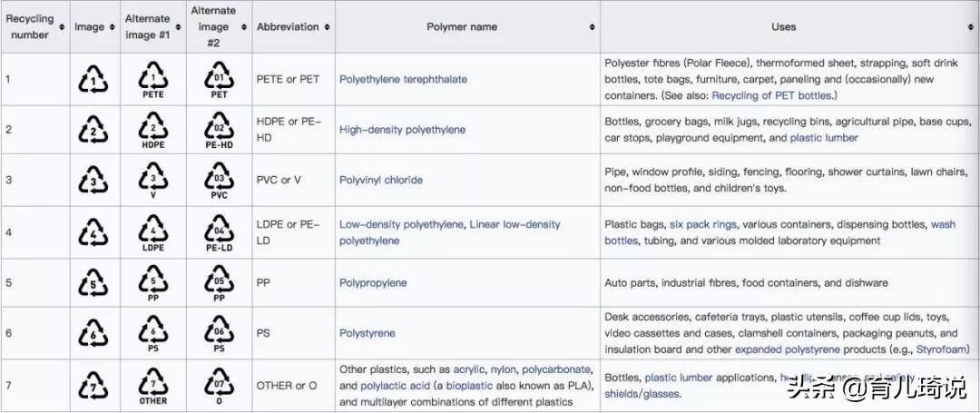This screenshot has width=980, height=413.
Task: Click the 02 PE-HD recycling symbol
Action: point(219,130)
